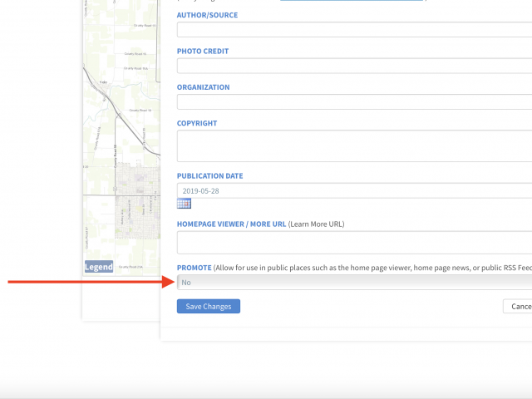Image resolution: width=532 pixels, height=399 pixels.
Task: Select the Publication Date field 2019-05-28
Action: coord(354,190)
